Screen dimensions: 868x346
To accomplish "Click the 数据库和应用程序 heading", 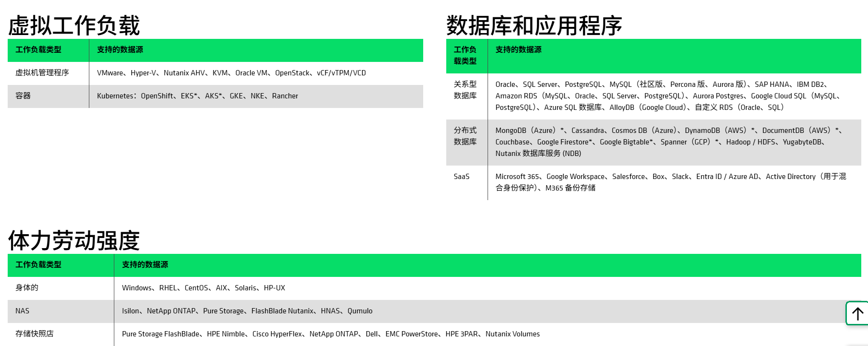I will [x=534, y=25].
